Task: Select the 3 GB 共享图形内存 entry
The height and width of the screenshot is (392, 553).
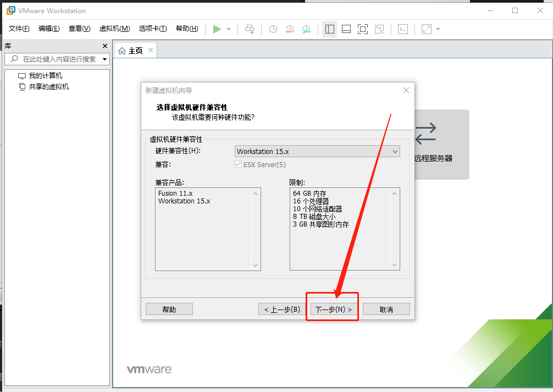Action: tap(320, 224)
